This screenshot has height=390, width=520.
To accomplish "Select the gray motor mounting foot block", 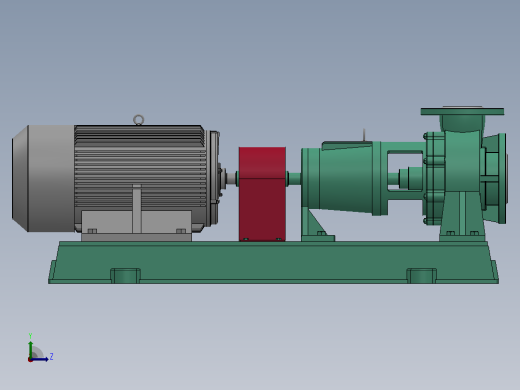I will (x=137, y=226).
